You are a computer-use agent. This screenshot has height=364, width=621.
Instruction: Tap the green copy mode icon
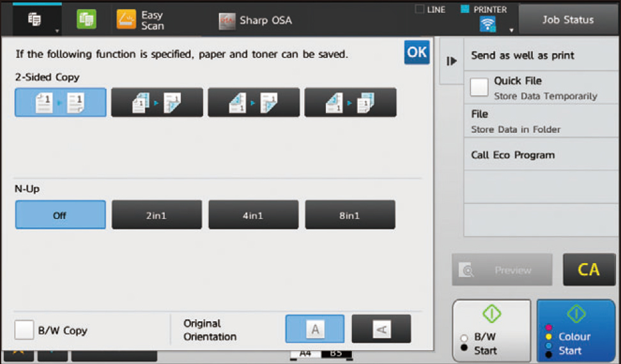86,20
